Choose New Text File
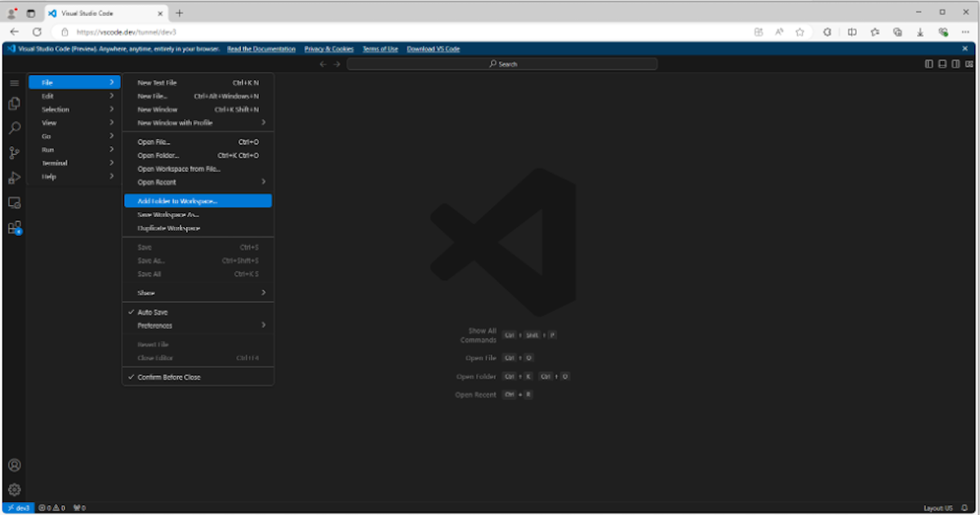980x515 pixels. [198, 82]
